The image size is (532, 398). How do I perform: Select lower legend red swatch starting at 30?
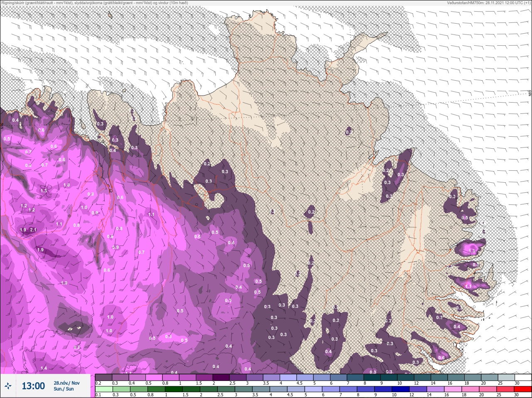pos(523,389)
